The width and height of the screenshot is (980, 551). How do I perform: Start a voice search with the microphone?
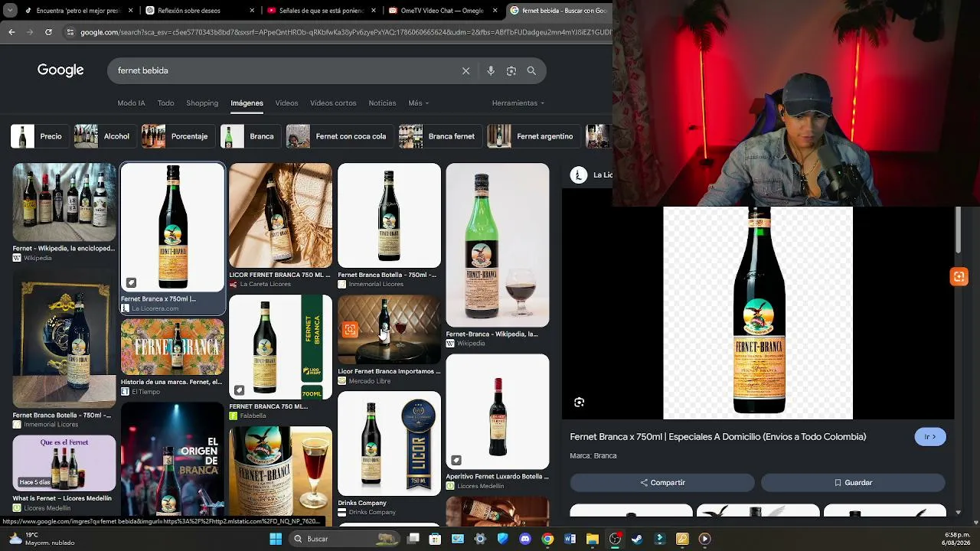coord(491,70)
